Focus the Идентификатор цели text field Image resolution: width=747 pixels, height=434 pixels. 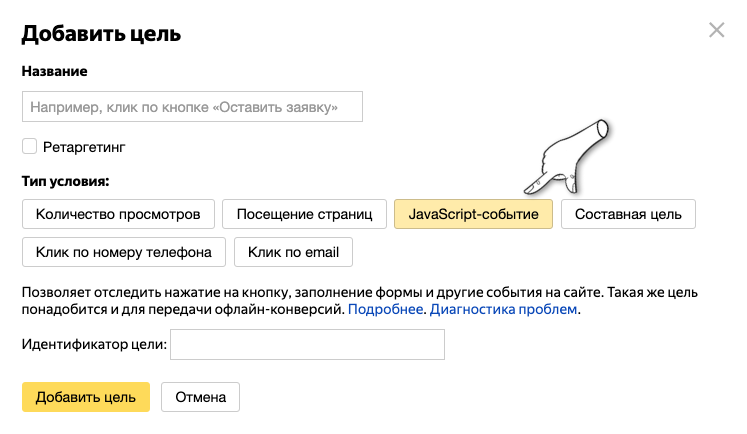point(308,345)
